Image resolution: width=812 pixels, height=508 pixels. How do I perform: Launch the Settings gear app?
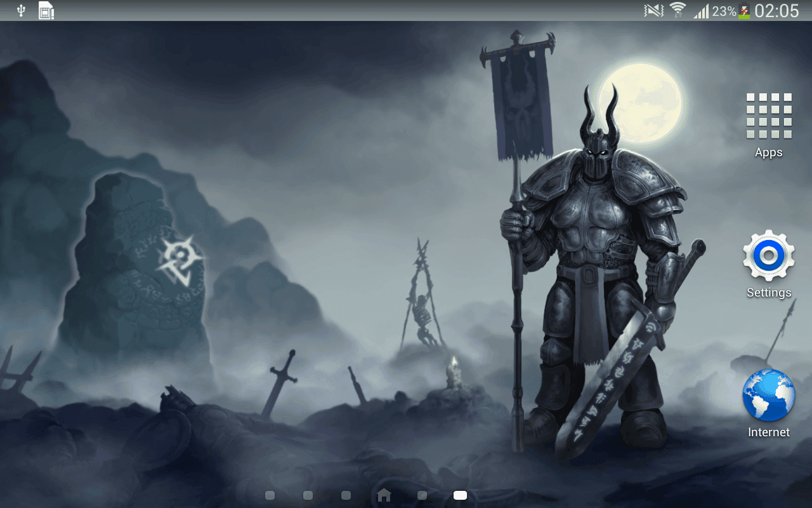769,256
